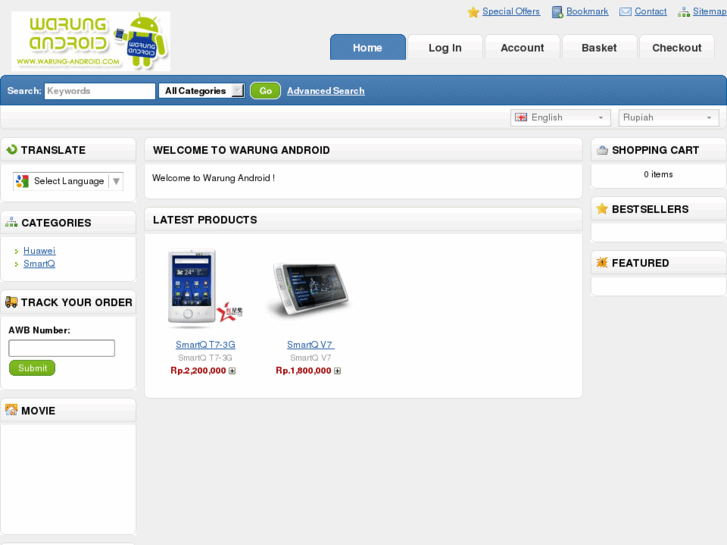This screenshot has width=727, height=545.
Task: Open the SmartQ category
Action: tap(39, 263)
